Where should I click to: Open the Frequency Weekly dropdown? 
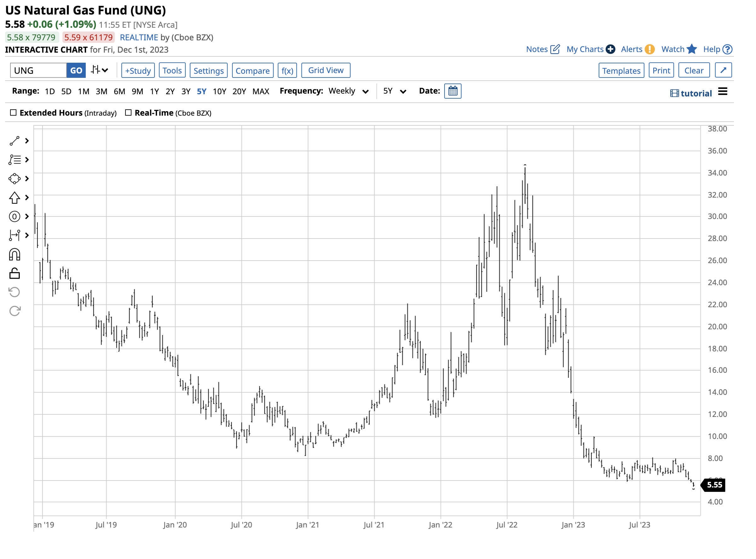[x=348, y=91]
